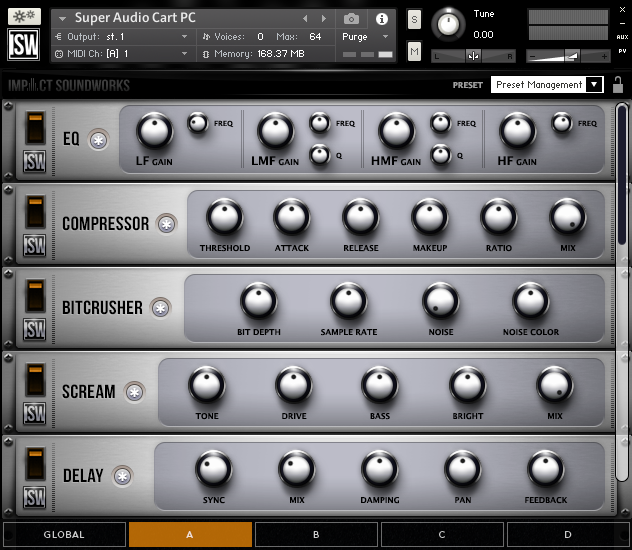Screen dimensions: 632x550
Task: Click the Tune value 0.00
Action: [483, 35]
